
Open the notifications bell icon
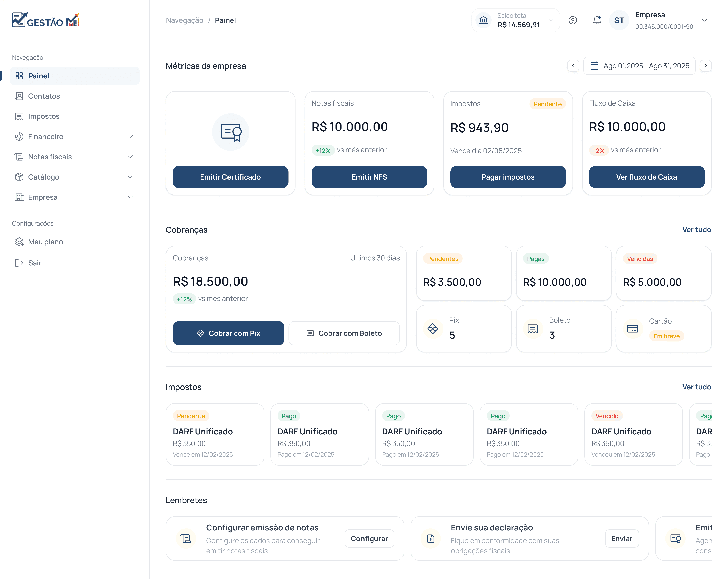(x=597, y=20)
